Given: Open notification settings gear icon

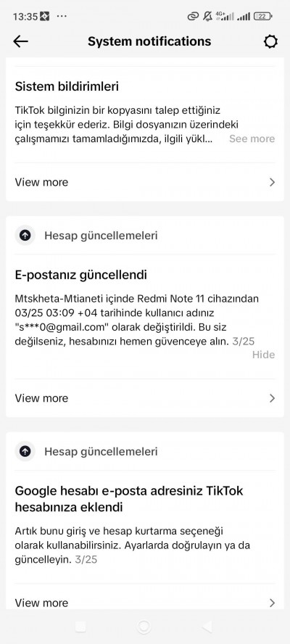Looking at the screenshot, I should (270, 41).
